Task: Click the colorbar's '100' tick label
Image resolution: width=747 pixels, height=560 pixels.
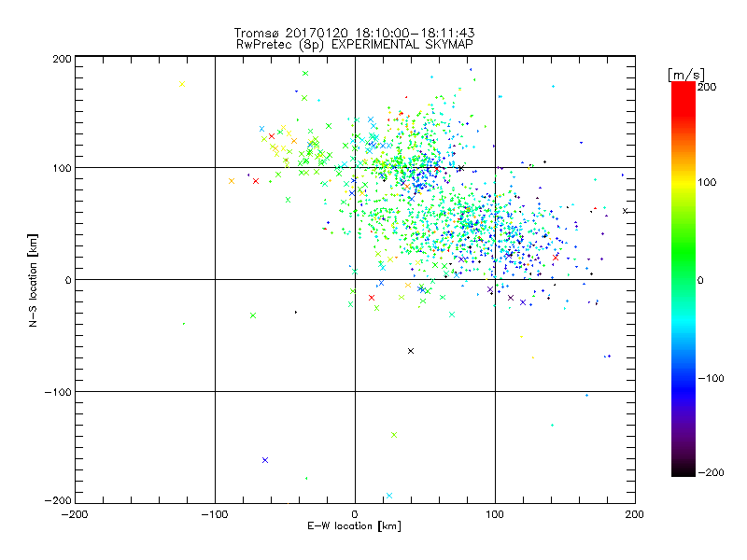Action: tap(707, 182)
